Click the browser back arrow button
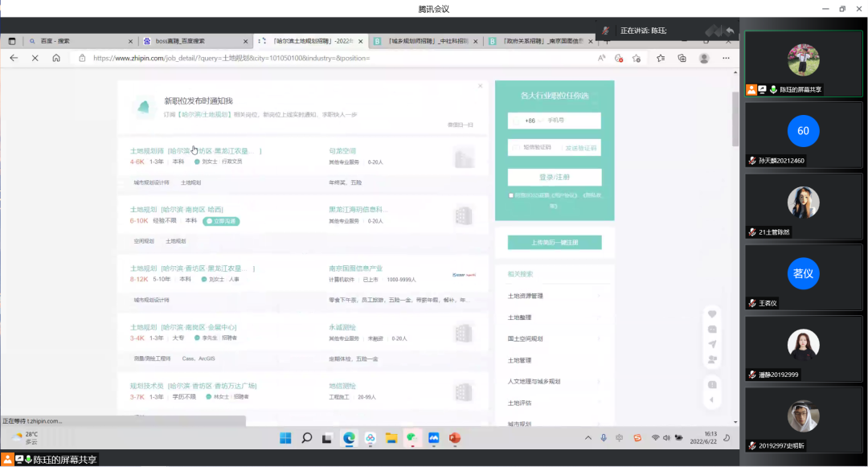Viewport: 868px width, 467px height. coord(14,58)
